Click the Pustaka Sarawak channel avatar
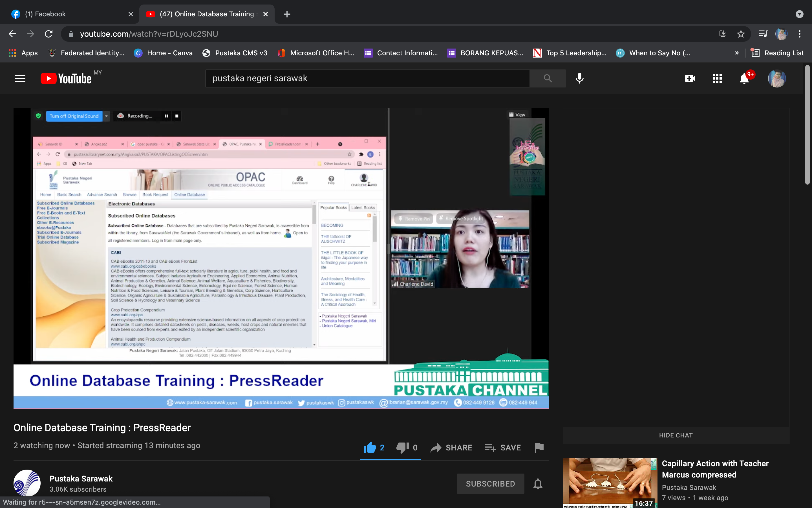This screenshot has width=812, height=508. pos(27,483)
